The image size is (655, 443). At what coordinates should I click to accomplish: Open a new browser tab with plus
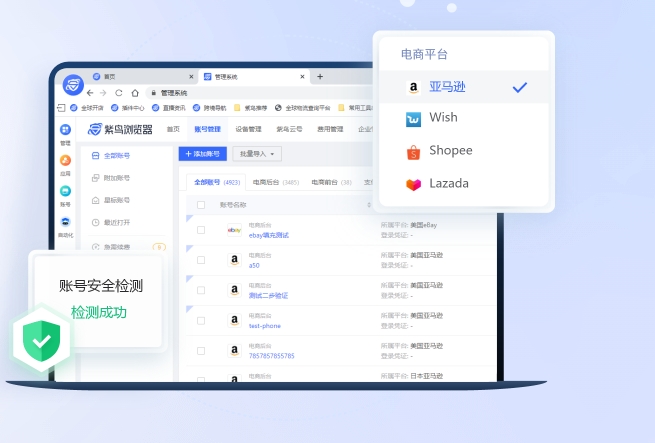coord(320,76)
